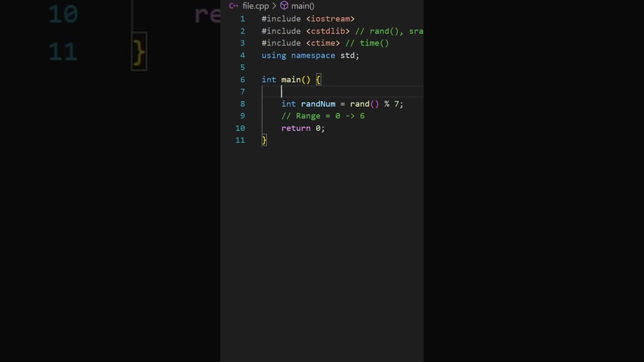Click the breadcrumb chevron separator after file.cpp
The image size is (644, 362).
[x=274, y=6]
